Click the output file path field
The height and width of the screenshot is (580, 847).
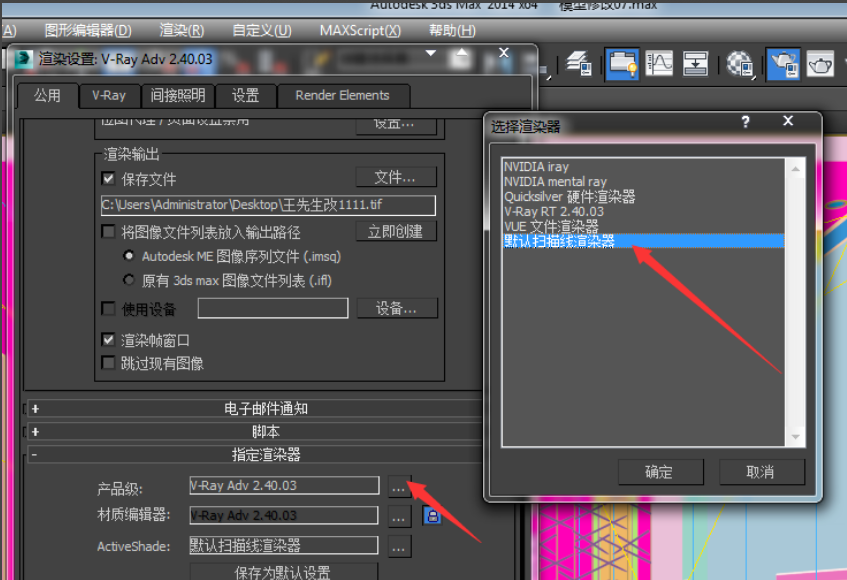click(268, 205)
